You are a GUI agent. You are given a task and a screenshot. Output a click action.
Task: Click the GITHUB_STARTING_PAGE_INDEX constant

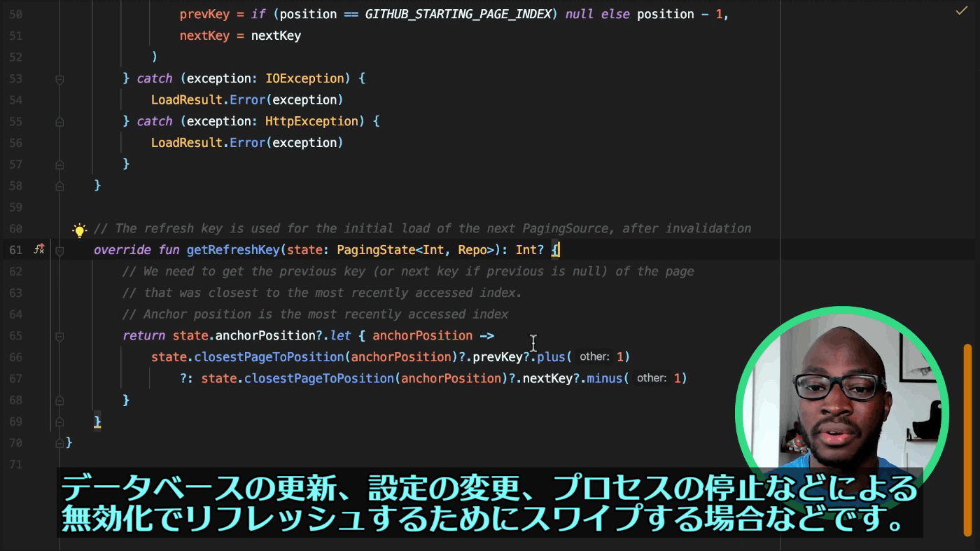pyautogui.click(x=458, y=14)
